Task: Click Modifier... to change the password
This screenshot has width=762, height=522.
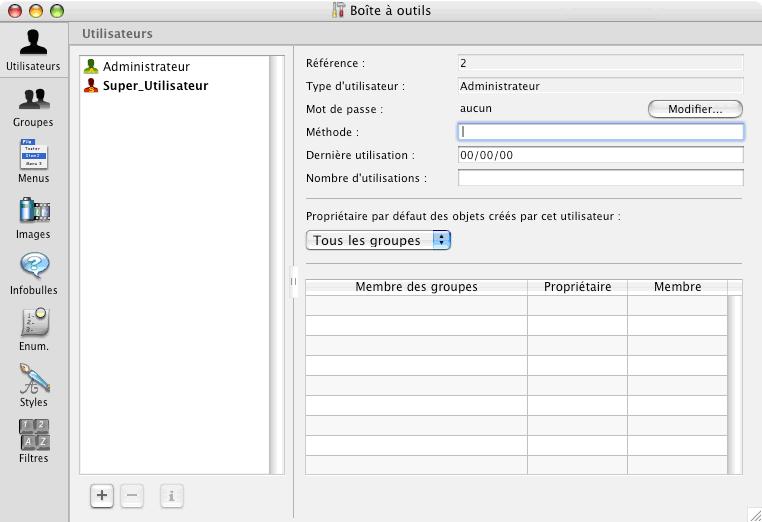Action: point(695,109)
